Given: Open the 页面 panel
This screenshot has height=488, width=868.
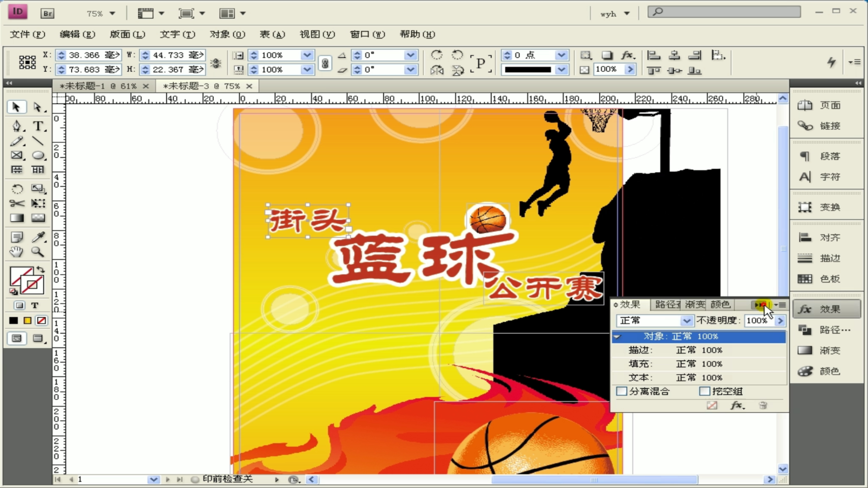Looking at the screenshot, I should coord(819,105).
